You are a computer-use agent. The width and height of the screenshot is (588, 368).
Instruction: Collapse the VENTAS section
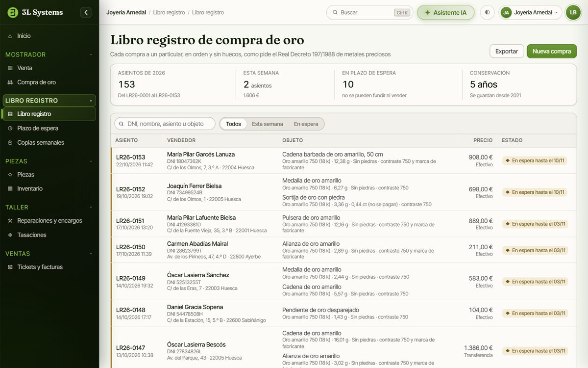tap(49, 254)
